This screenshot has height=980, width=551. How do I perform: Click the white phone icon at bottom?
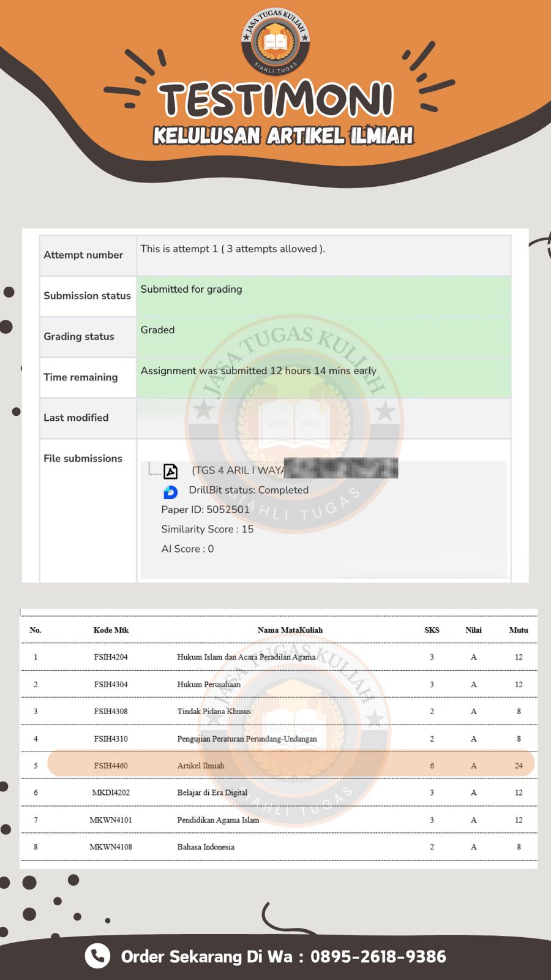pos(97,956)
